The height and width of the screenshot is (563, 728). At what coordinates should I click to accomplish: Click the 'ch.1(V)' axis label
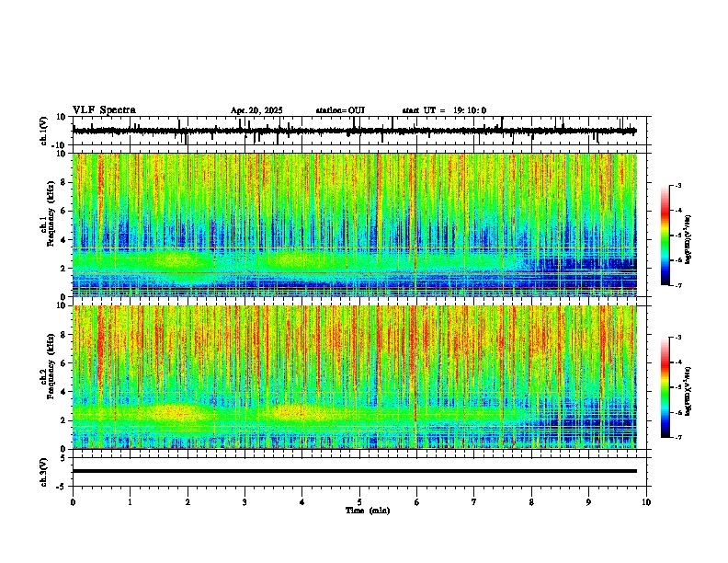click(x=44, y=131)
